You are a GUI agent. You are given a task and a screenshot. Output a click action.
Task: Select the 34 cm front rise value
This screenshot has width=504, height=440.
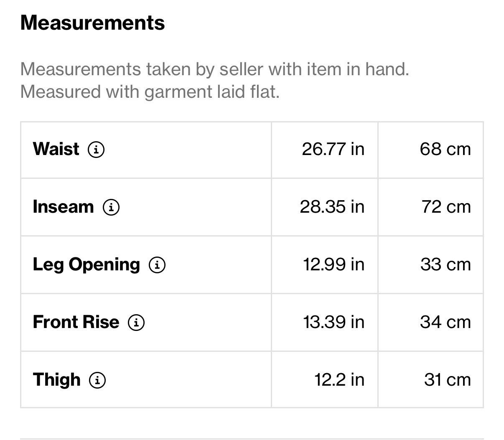[x=445, y=322]
